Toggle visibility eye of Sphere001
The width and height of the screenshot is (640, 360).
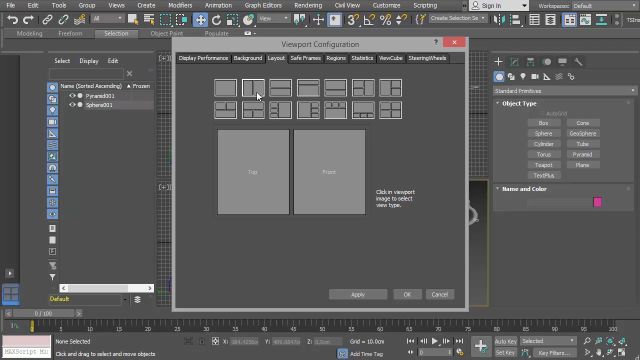[72, 105]
